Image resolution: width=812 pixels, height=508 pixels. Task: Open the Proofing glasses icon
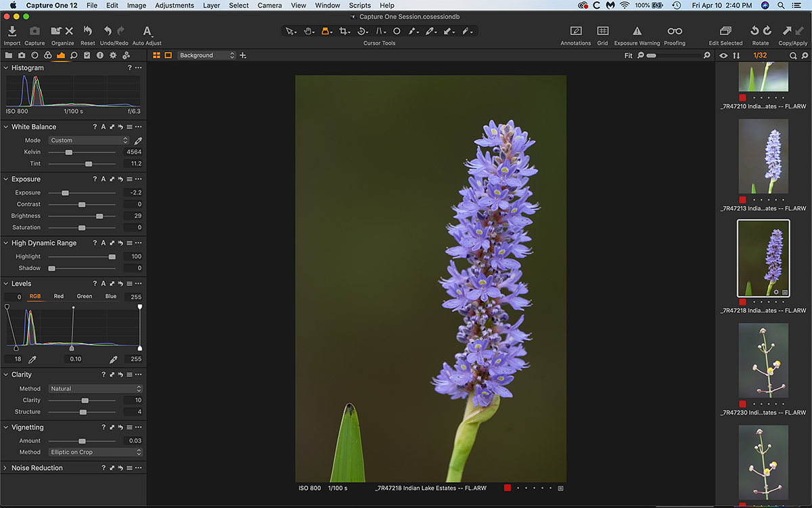675,31
